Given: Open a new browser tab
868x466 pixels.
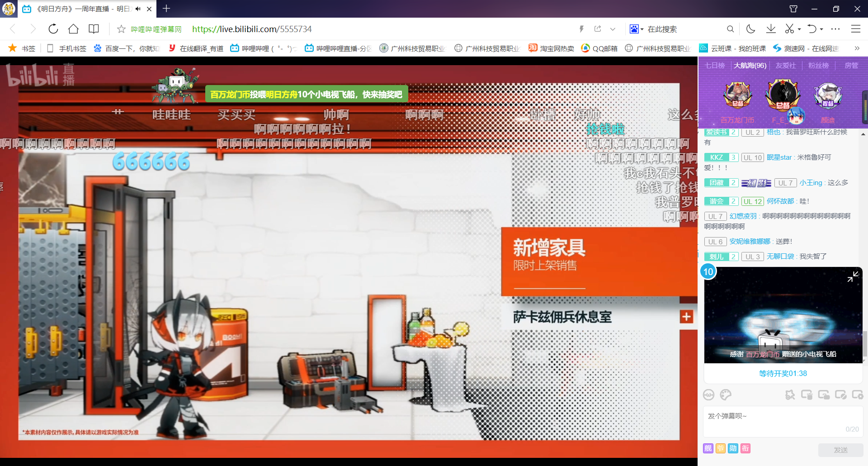Looking at the screenshot, I should 166,9.
